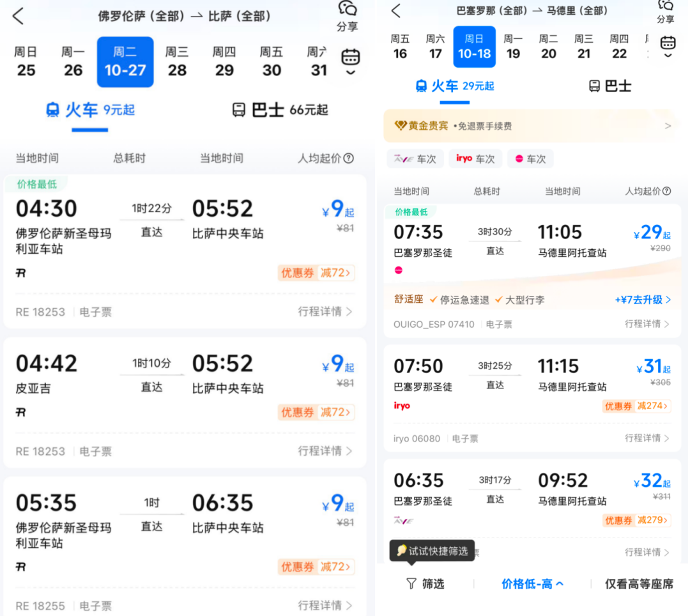This screenshot has width=690, height=616.
Task: Open the 06:35 AVE train card
Action: [x=532, y=511]
